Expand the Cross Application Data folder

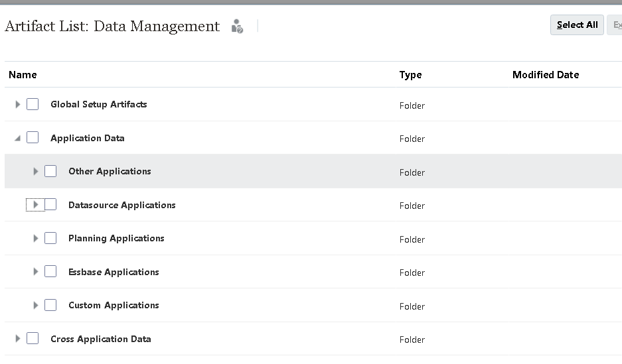point(17,339)
